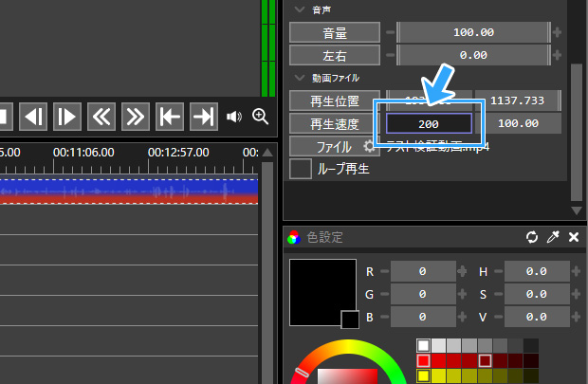Step back one frame in playback controls

point(33,117)
